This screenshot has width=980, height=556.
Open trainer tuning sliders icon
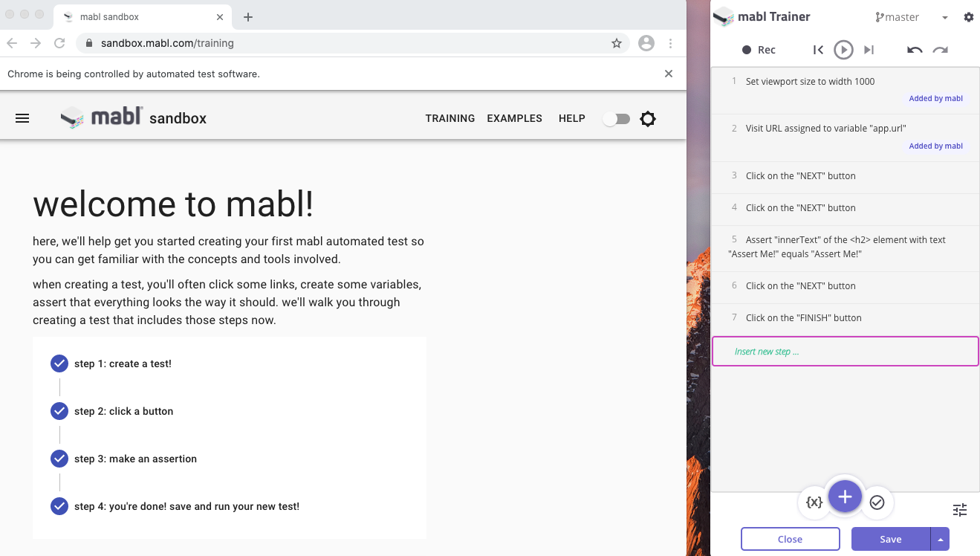coord(960,510)
